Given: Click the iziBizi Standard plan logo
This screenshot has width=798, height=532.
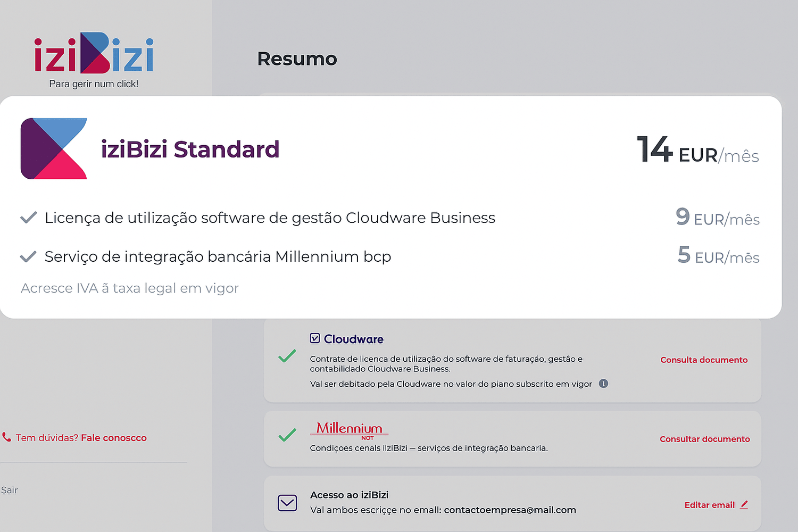Looking at the screenshot, I should pyautogui.click(x=54, y=148).
